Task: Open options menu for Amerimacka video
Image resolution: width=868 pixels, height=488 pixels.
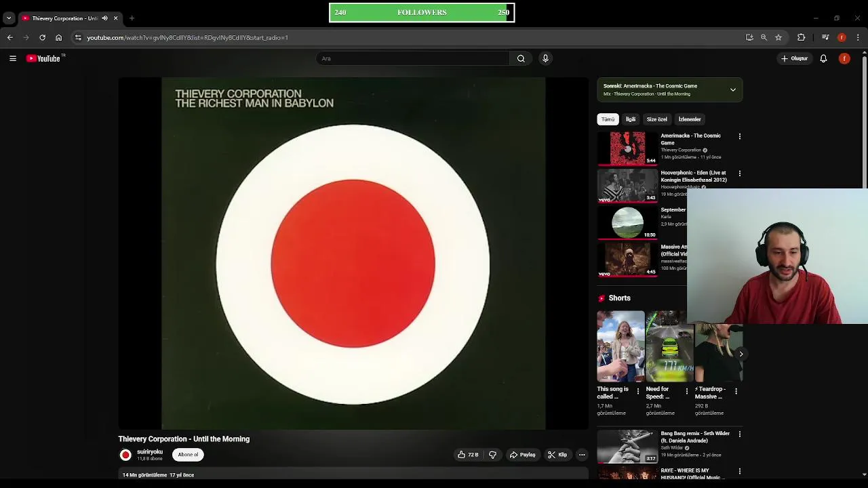Action: (x=740, y=136)
